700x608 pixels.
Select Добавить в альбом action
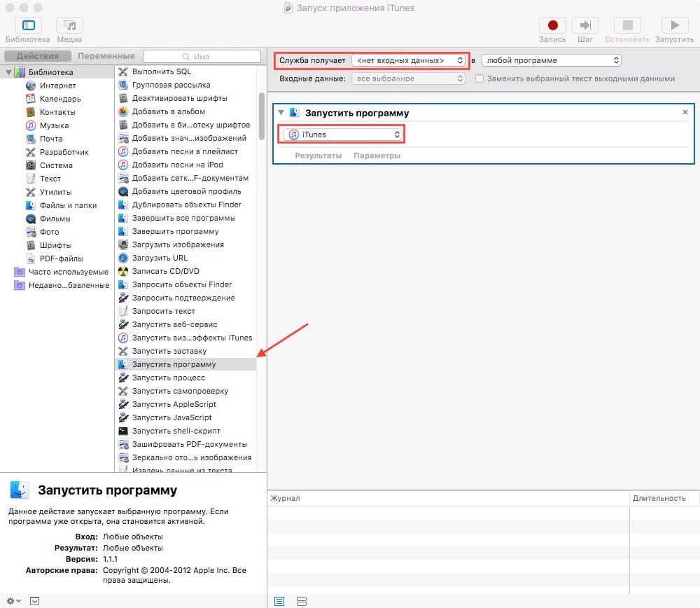(x=185, y=111)
